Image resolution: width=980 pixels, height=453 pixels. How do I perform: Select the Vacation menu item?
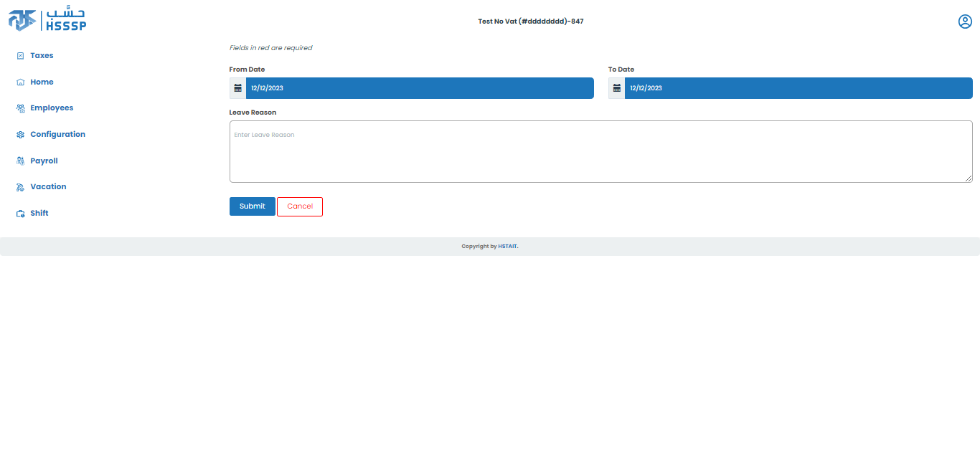(48, 186)
